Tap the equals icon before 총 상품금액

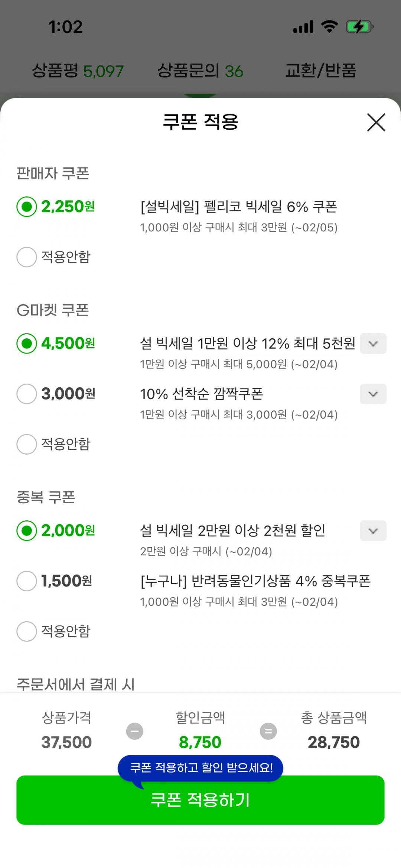(268, 731)
